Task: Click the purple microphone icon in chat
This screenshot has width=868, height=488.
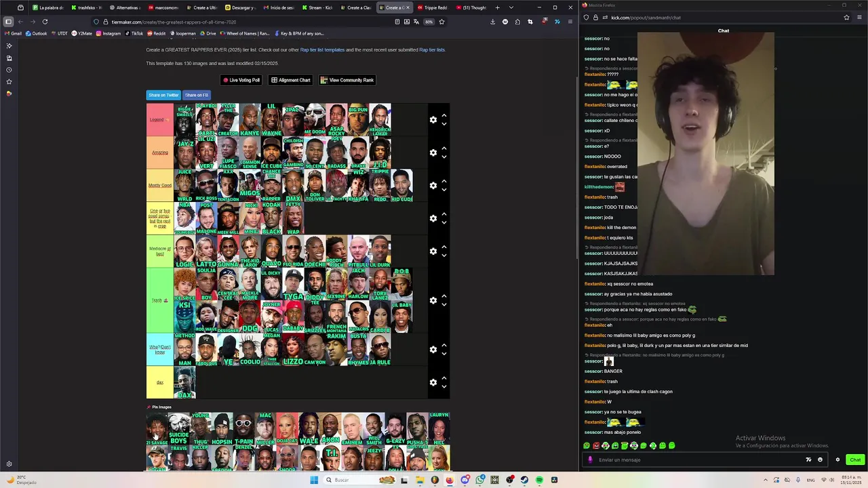Action: pos(590,460)
